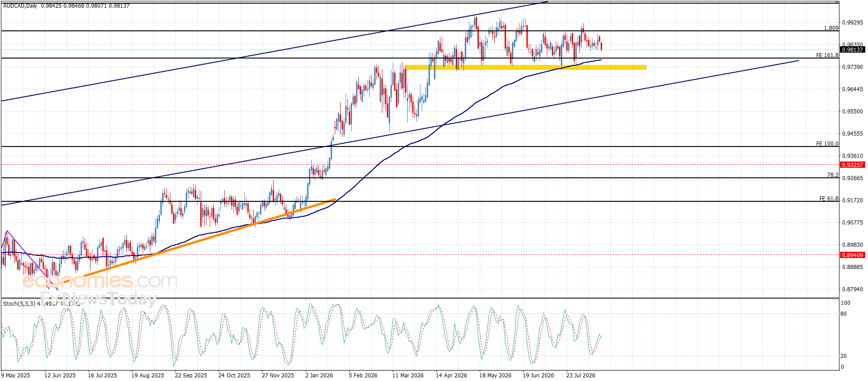Click current price tag 0.98137
868x381 pixels.
pyautogui.click(x=853, y=50)
